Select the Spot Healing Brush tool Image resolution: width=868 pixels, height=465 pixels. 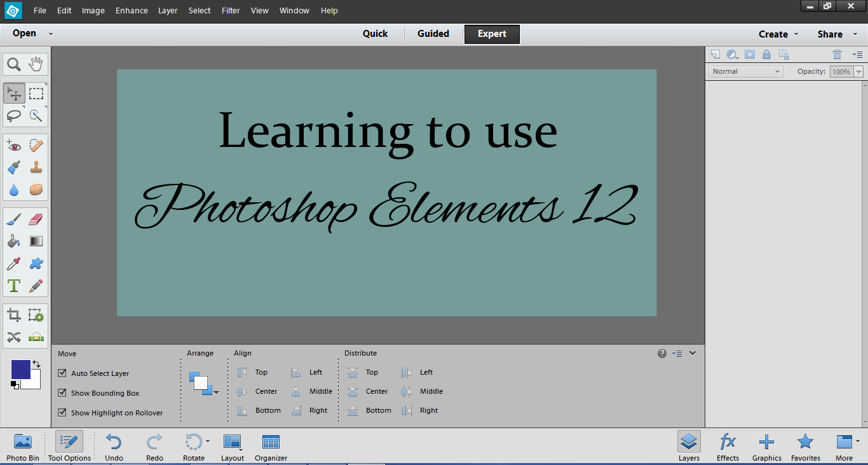pyautogui.click(x=36, y=146)
